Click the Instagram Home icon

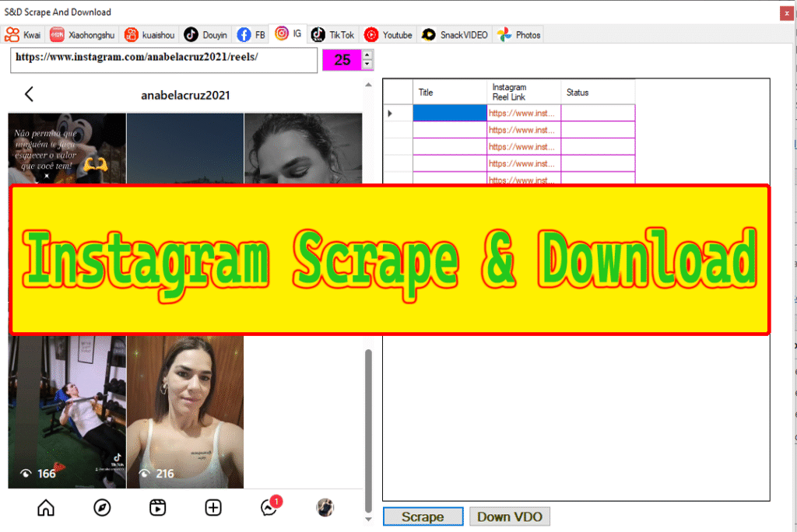click(46, 507)
